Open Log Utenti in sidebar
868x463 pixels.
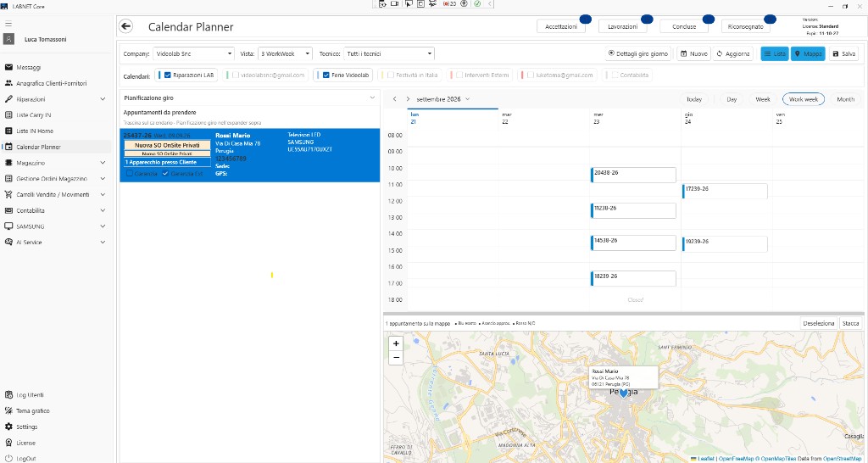tap(30, 395)
